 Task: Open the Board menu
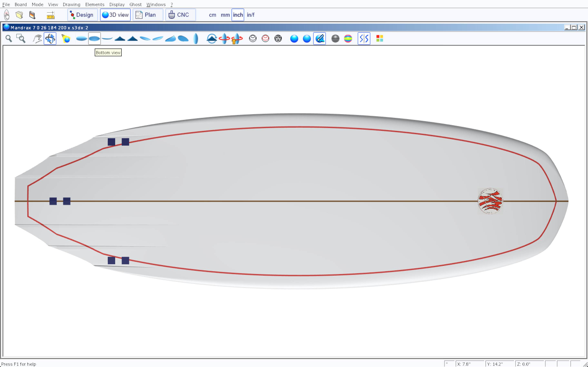coord(21,4)
